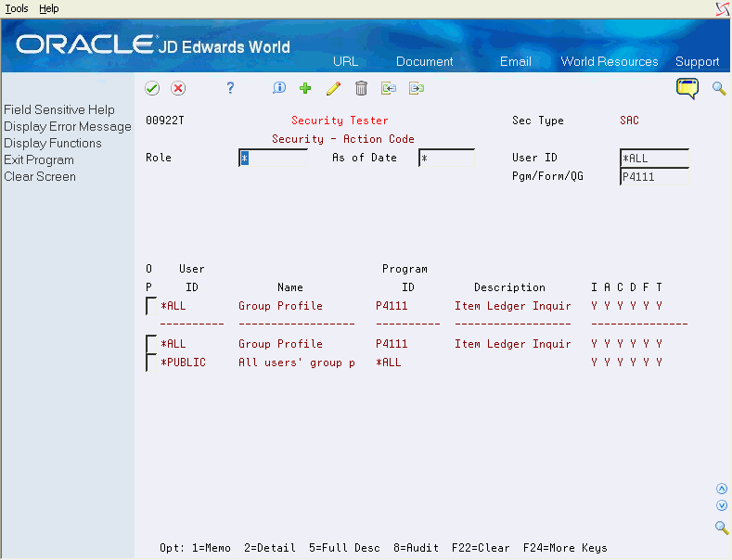Select Display Error Message
The height and width of the screenshot is (560, 732).
pyautogui.click(x=68, y=126)
